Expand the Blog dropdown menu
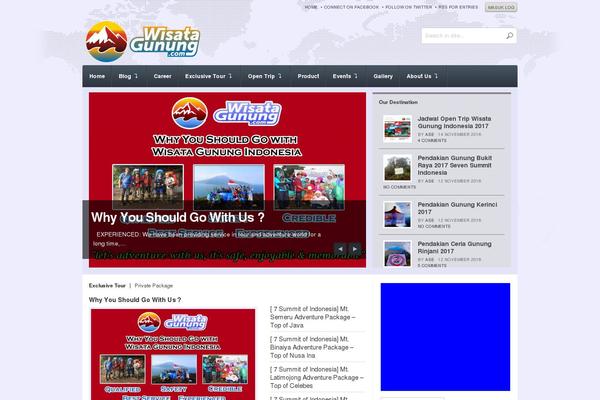This screenshot has width=600, height=400. [128, 76]
